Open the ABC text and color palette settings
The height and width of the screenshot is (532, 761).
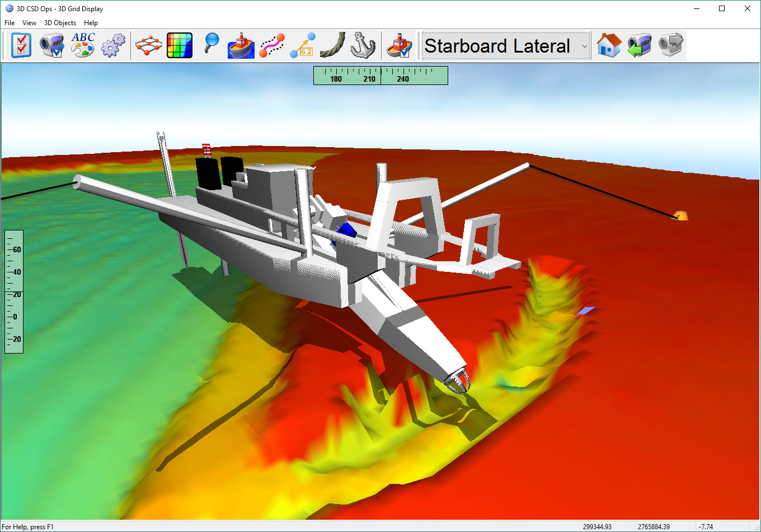83,45
